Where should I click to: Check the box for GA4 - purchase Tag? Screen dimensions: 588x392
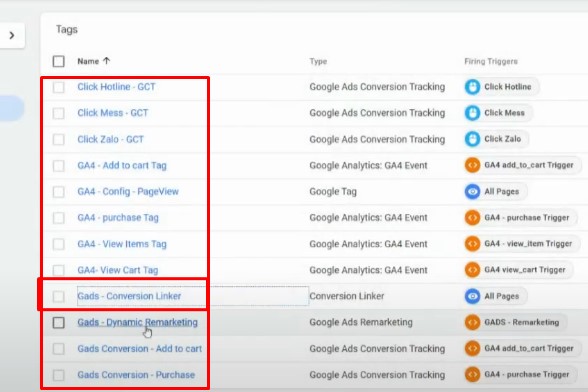58,218
